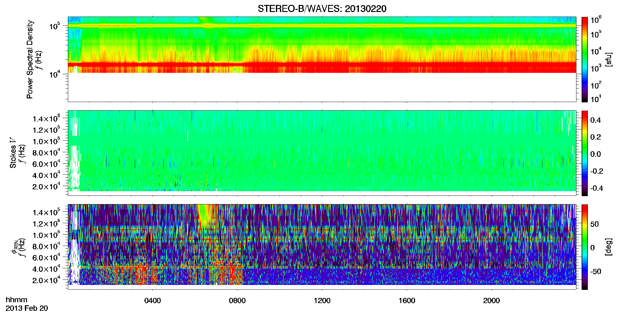Click the phi RTN degree color bar
Image resolution: width=644 pixels, height=332 pixels.
(x=584, y=247)
